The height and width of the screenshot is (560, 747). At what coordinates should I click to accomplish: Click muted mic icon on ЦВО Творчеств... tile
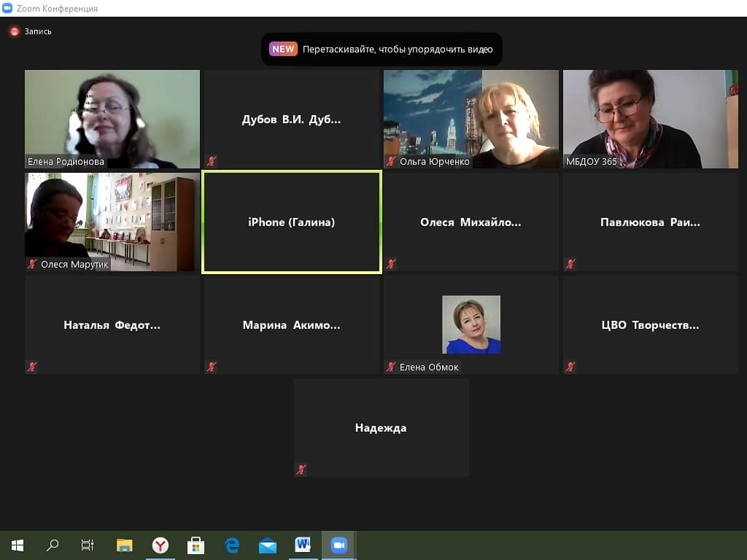[x=570, y=367]
